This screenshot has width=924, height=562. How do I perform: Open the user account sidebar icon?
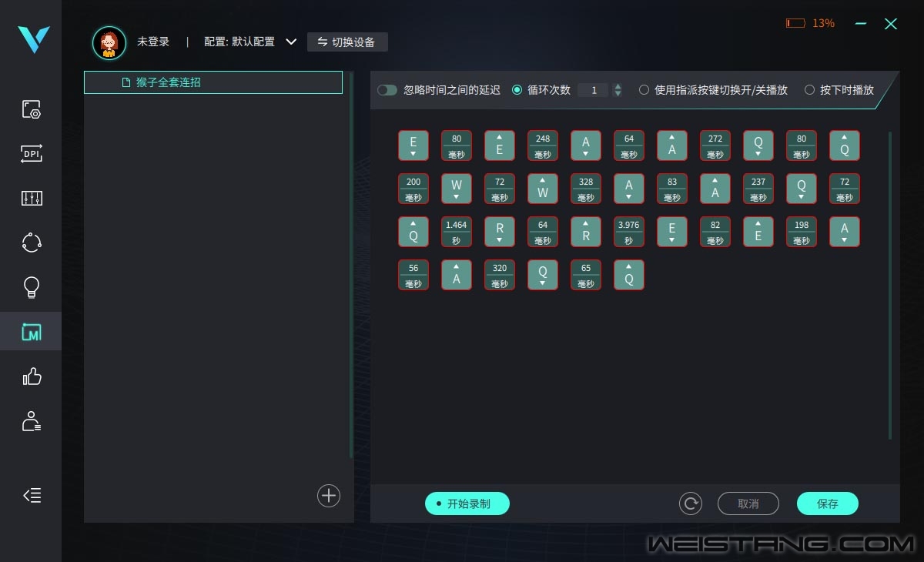click(32, 421)
